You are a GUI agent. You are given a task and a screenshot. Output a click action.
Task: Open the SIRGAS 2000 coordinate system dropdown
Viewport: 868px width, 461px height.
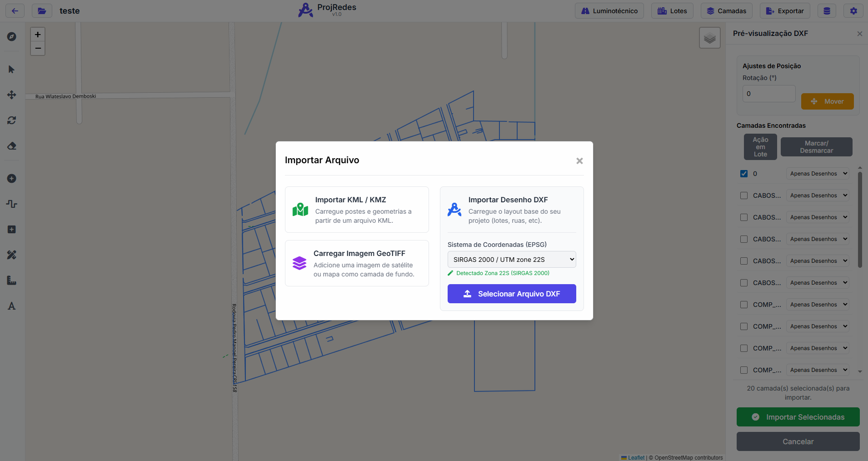[512, 260]
